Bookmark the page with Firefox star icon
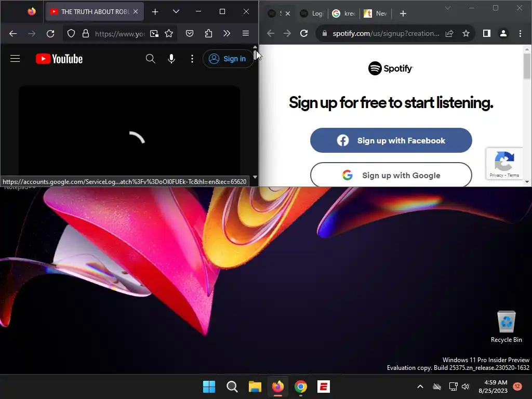 (169, 34)
